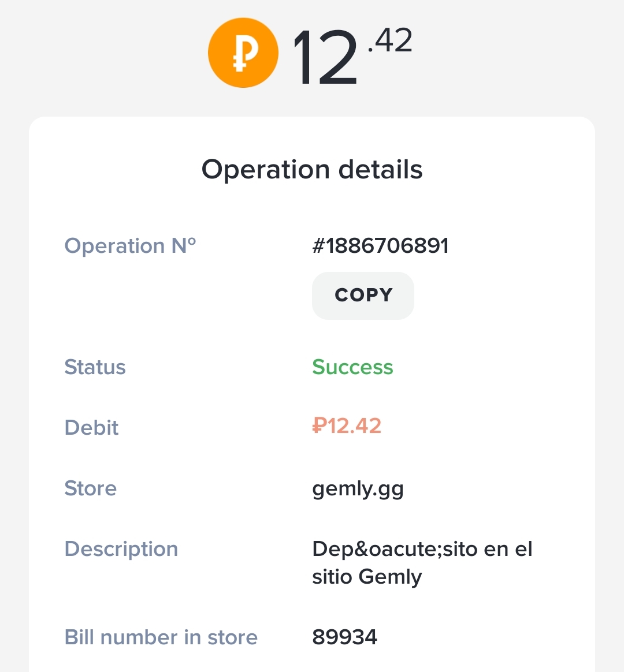
Task: Select the Bill number in store label
Action: point(161,637)
